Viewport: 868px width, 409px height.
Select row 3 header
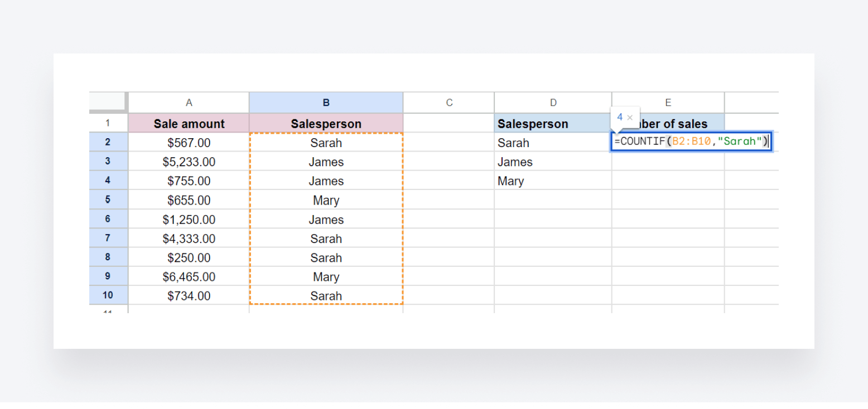tap(108, 161)
